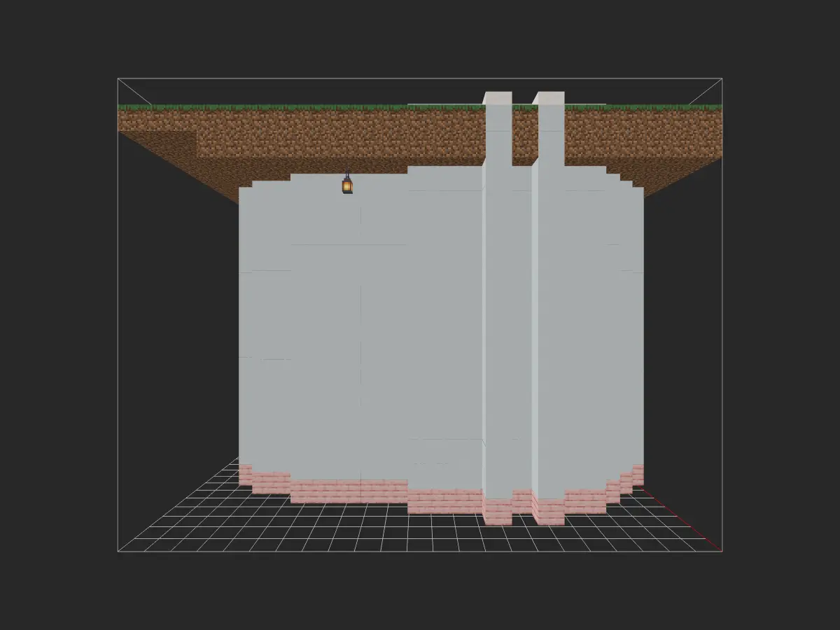Click the bottom-left corner of the wireframe box
Image resolution: width=840 pixels, height=630 pixels.
tap(118, 552)
